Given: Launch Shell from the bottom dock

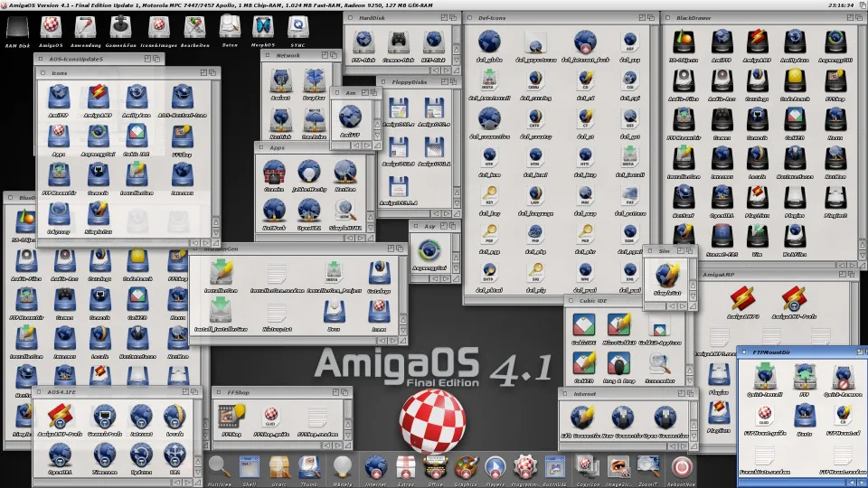Looking at the screenshot, I should click(250, 466).
